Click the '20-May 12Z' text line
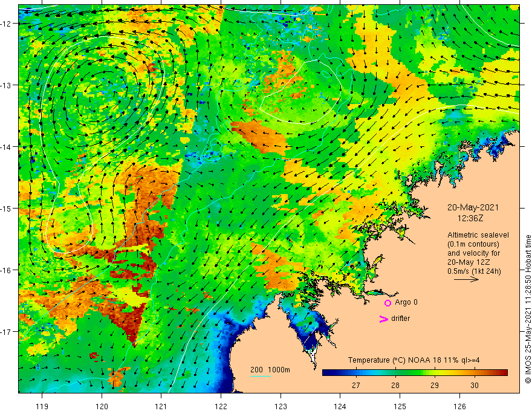The height and width of the screenshot is (411, 532). click(x=468, y=262)
